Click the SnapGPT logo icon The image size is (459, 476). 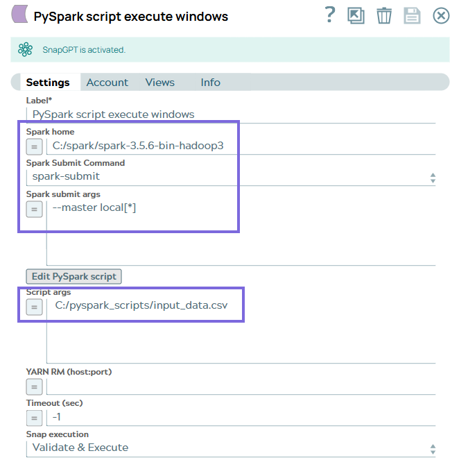click(26, 50)
